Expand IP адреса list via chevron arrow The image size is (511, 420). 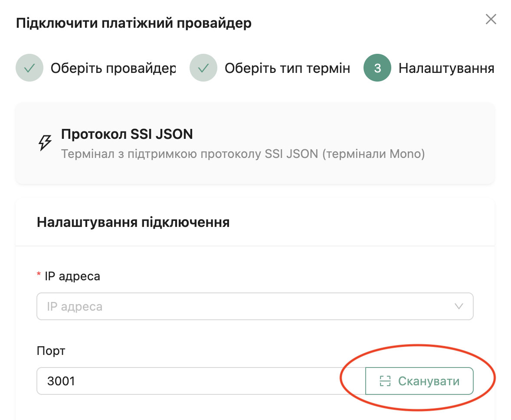tap(459, 306)
